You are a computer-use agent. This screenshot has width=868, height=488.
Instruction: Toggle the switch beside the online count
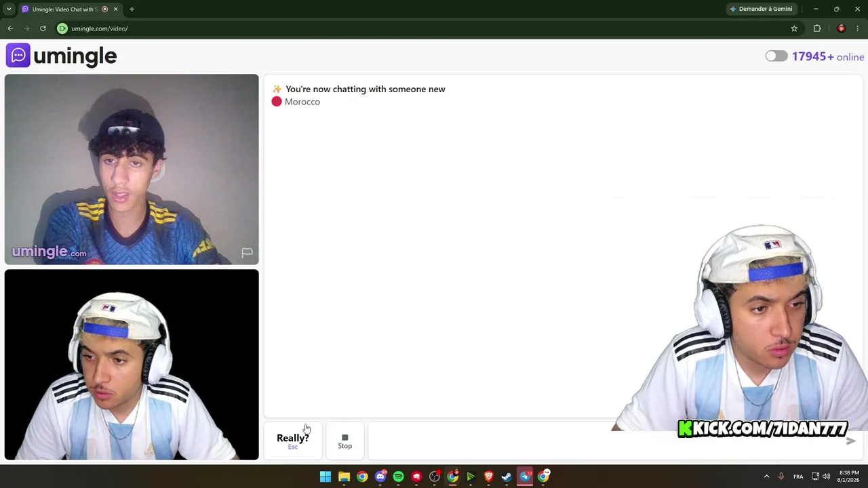pos(776,56)
